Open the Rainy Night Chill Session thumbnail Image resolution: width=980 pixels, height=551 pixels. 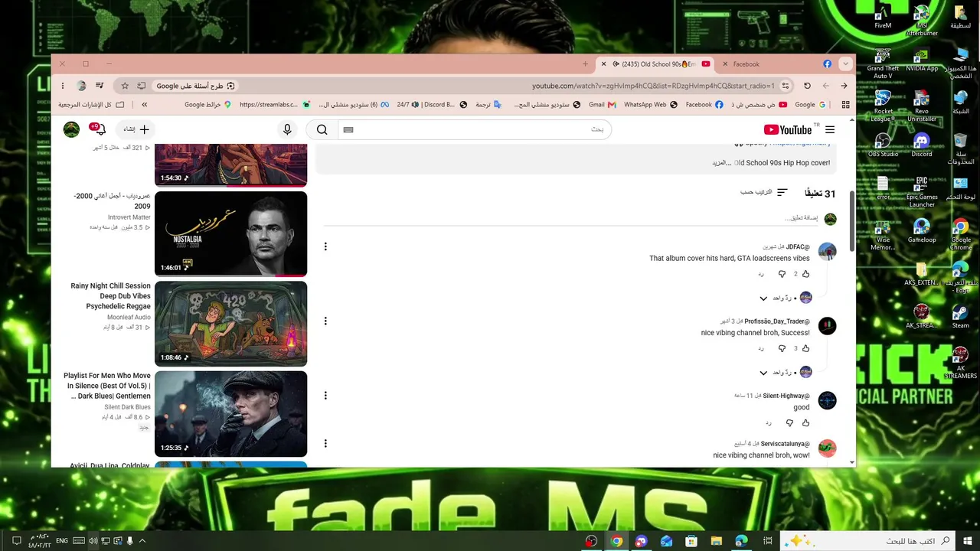click(x=230, y=324)
